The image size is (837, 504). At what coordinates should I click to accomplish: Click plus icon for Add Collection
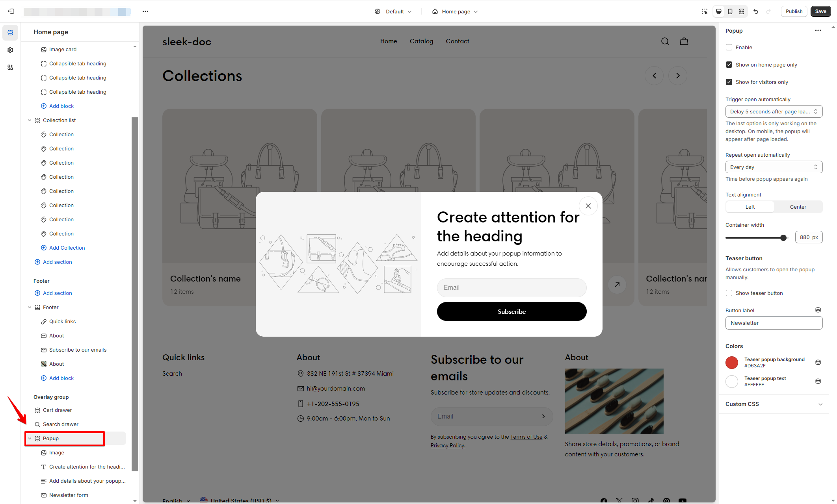point(44,248)
